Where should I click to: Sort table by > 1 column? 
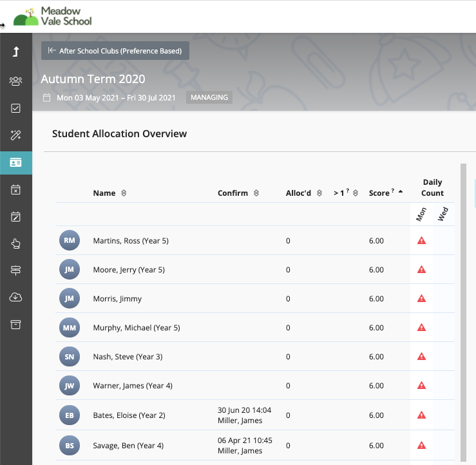pos(356,193)
